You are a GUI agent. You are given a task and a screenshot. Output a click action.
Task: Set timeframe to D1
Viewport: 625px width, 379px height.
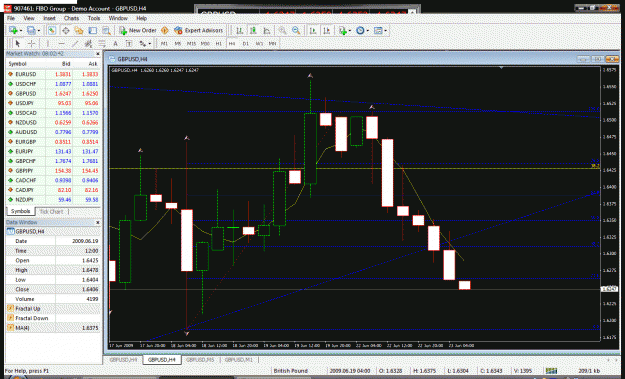246,43
